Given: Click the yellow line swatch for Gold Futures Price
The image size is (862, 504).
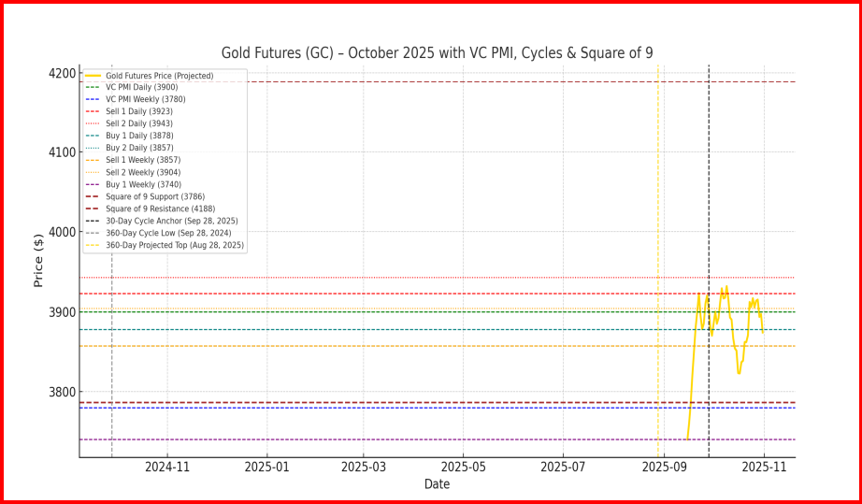Looking at the screenshot, I should pyautogui.click(x=93, y=76).
